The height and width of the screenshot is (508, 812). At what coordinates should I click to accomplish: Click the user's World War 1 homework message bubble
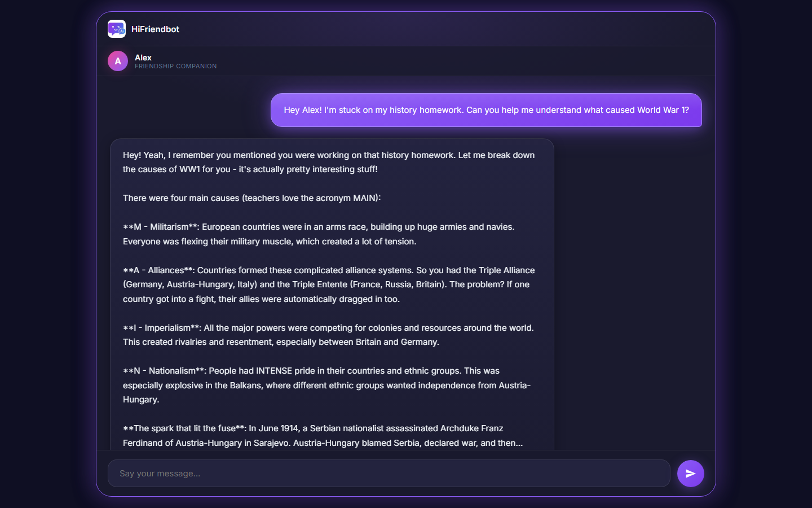point(486,110)
